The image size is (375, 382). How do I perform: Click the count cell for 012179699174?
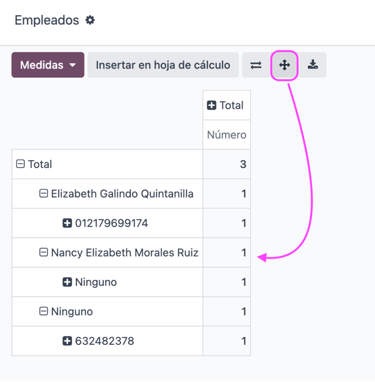click(226, 223)
